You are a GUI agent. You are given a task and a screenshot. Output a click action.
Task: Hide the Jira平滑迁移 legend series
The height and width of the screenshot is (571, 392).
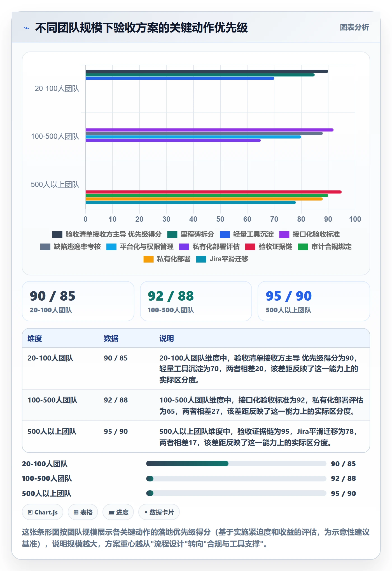pos(222,259)
